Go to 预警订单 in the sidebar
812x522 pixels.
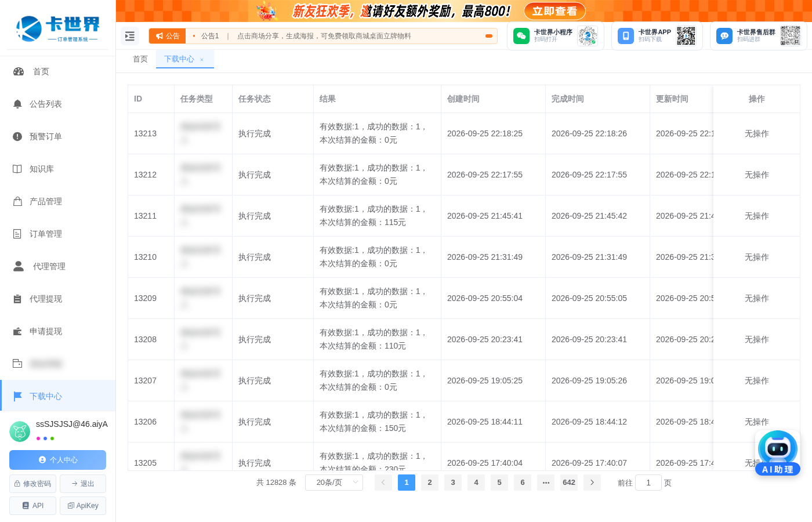point(58,136)
